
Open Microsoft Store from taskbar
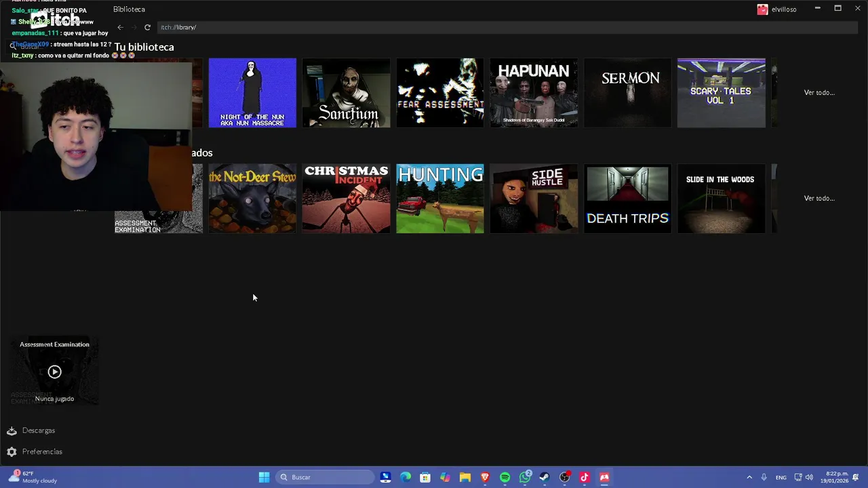tap(425, 477)
